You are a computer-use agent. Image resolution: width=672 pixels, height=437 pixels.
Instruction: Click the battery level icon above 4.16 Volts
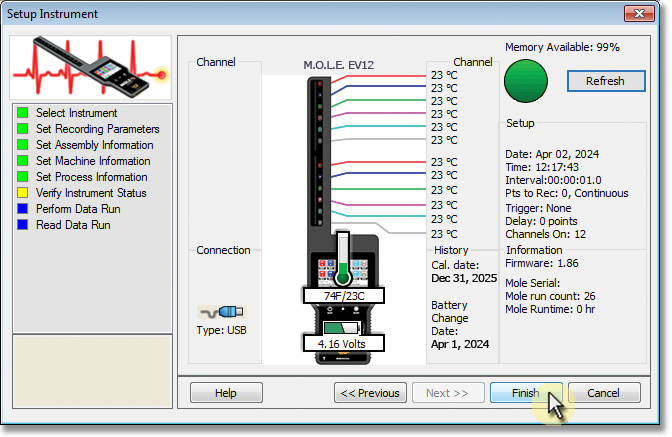tap(342, 328)
